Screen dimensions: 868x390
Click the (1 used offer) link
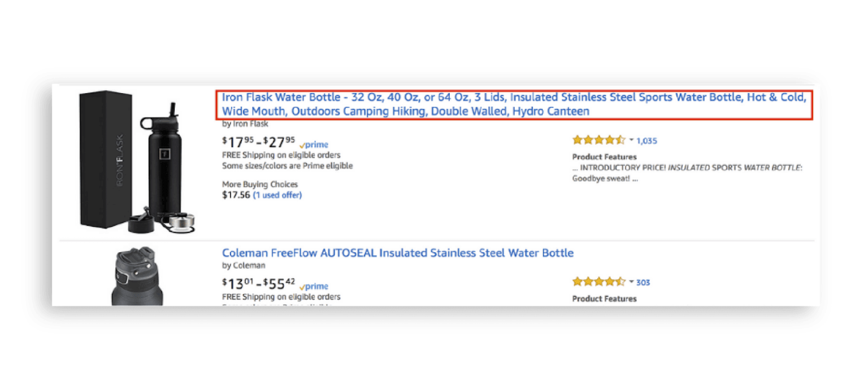coord(277,194)
